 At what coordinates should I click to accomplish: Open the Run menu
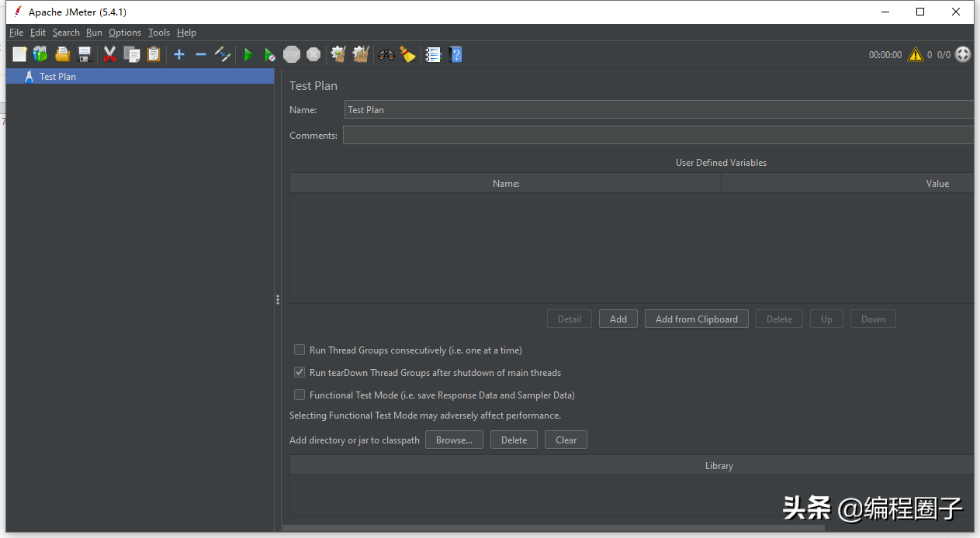[94, 33]
